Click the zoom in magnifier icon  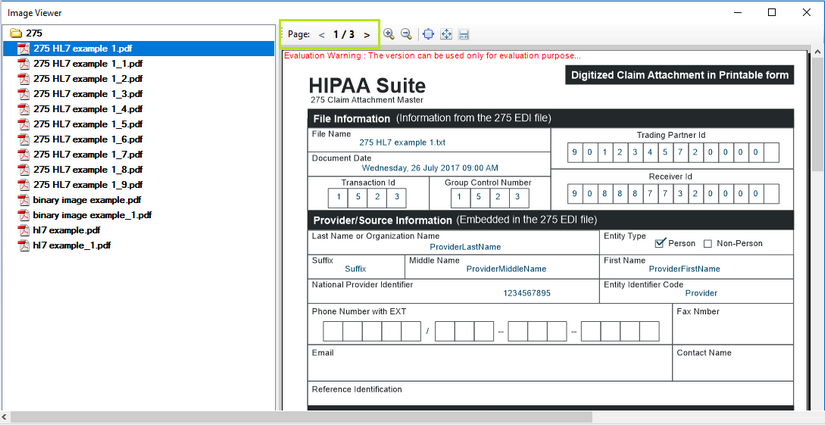click(x=389, y=34)
